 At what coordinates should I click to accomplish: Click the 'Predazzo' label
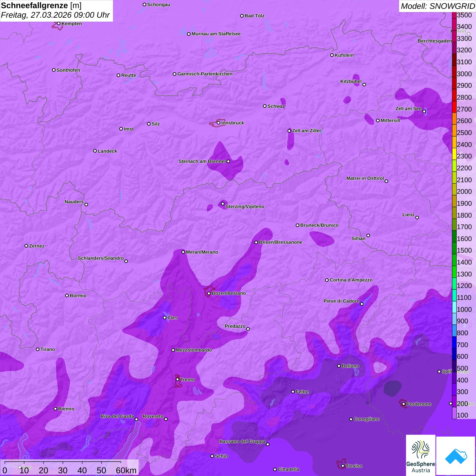pos(235,326)
